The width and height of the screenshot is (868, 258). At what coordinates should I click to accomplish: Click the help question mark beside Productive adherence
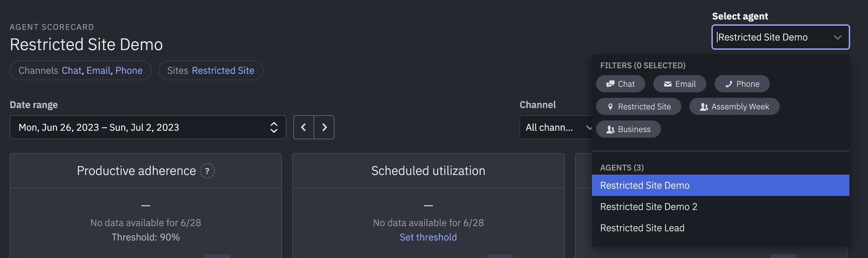tap(207, 171)
